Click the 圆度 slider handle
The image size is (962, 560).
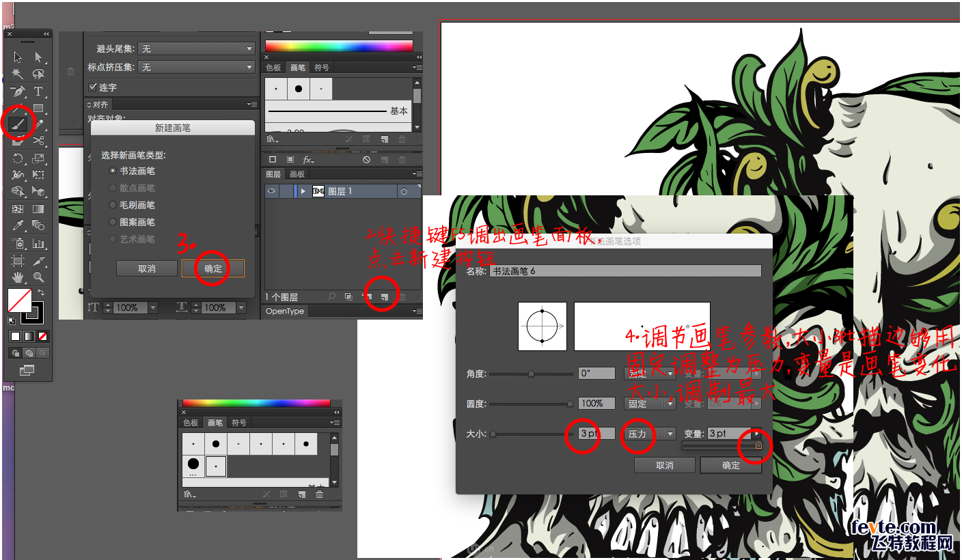[x=571, y=404]
